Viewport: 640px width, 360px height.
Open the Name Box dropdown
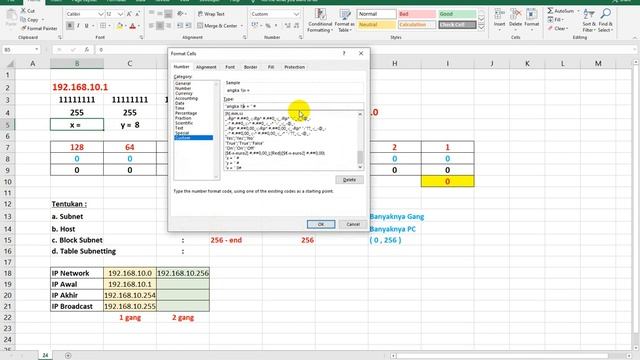tap(36, 50)
